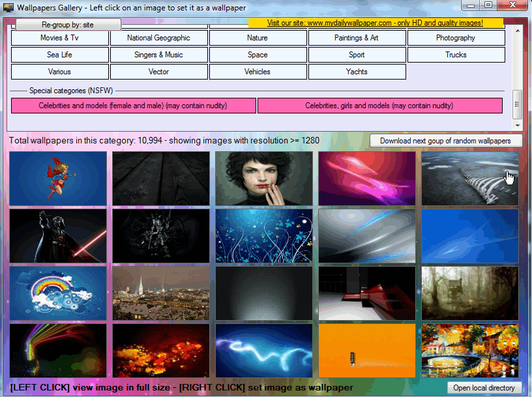Viewport: 532px width, 397px height.
Task: View the plain orange wallpaper
Action: [367, 351]
